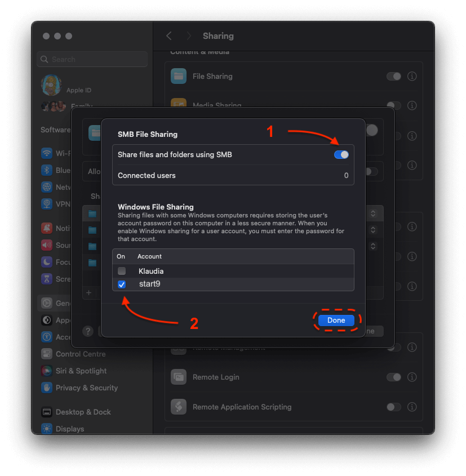This screenshot has width=466, height=476.
Task: Toggle the Remote Login switch
Action: point(393,377)
